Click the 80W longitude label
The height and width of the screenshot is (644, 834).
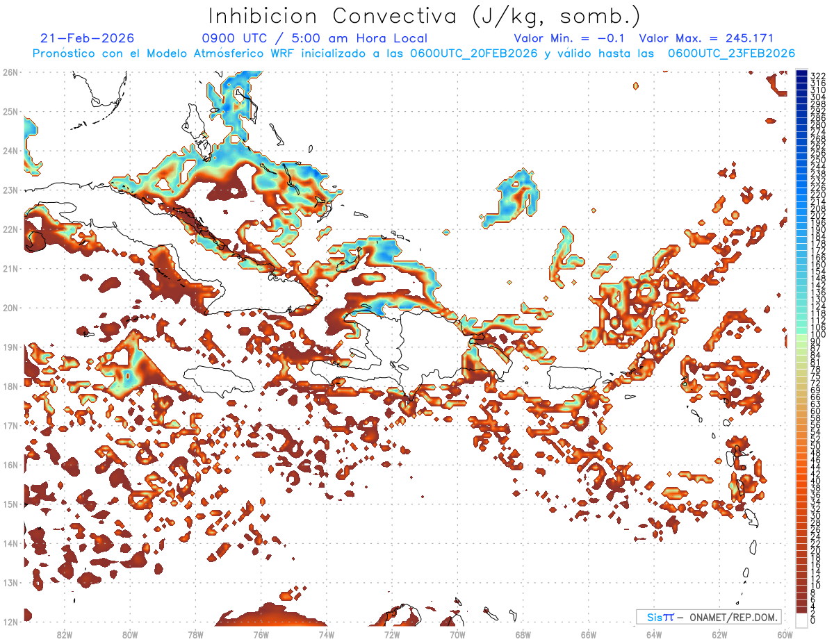[129, 634]
